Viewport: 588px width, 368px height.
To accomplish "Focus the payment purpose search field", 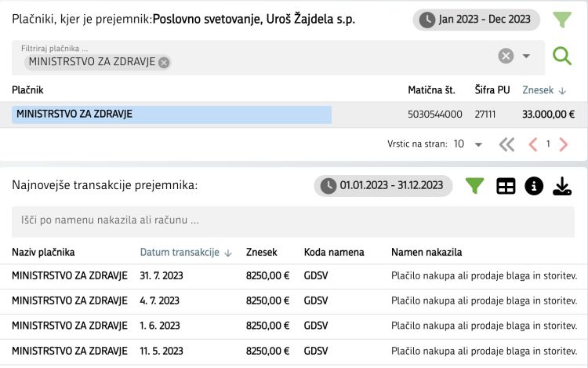I will [293, 221].
